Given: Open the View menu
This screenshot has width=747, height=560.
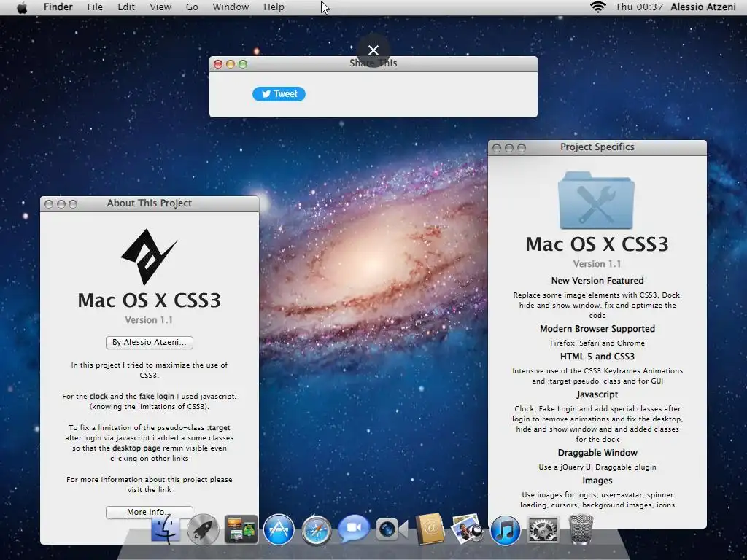Looking at the screenshot, I should pyautogui.click(x=160, y=7).
